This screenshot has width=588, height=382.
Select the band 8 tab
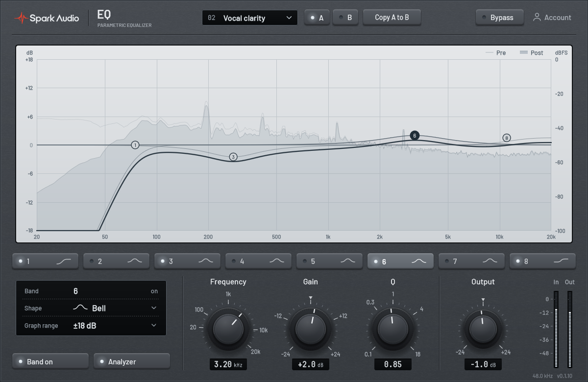pyautogui.click(x=542, y=262)
